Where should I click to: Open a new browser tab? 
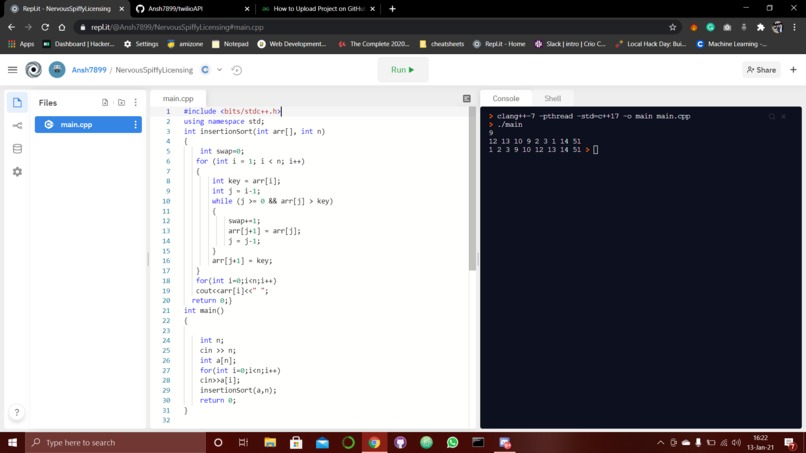392,9
